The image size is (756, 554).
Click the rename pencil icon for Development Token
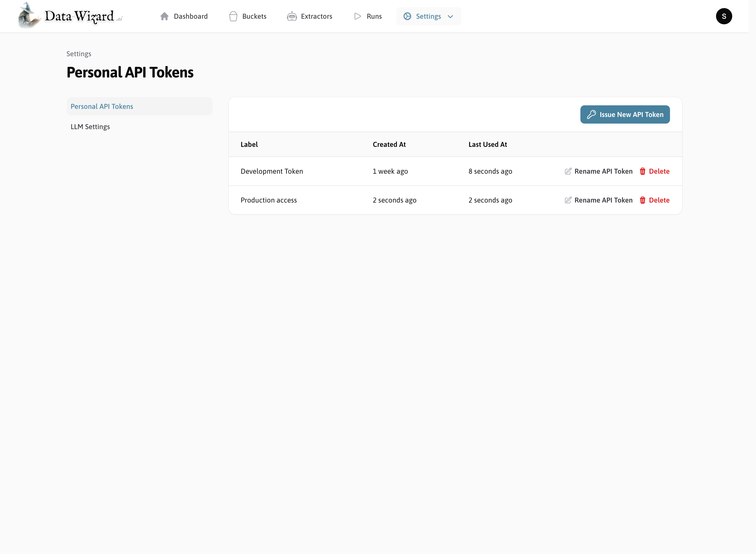click(x=568, y=171)
